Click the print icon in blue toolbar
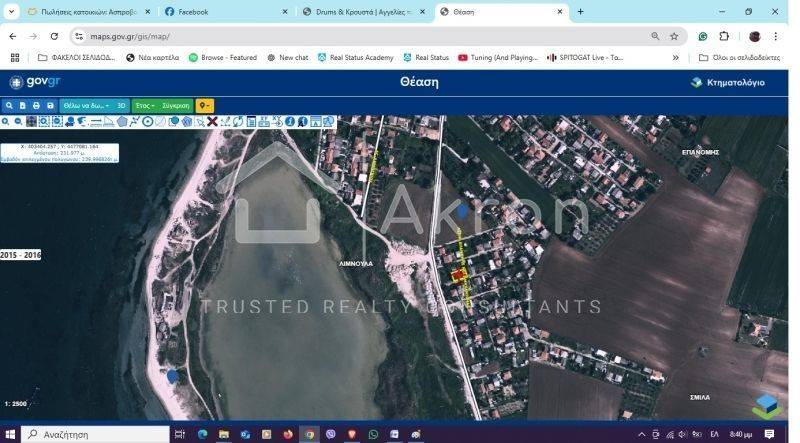This screenshot has width=800, height=443. click(x=36, y=105)
